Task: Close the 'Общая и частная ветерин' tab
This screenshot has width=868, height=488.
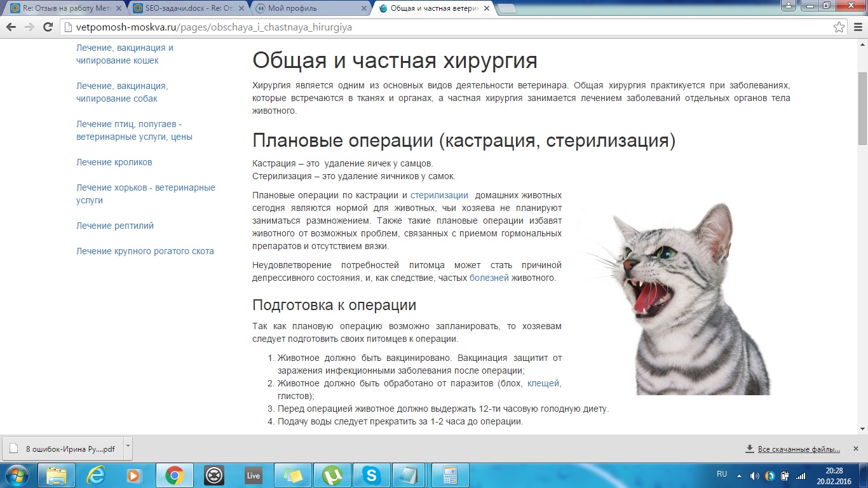Action: point(487,8)
